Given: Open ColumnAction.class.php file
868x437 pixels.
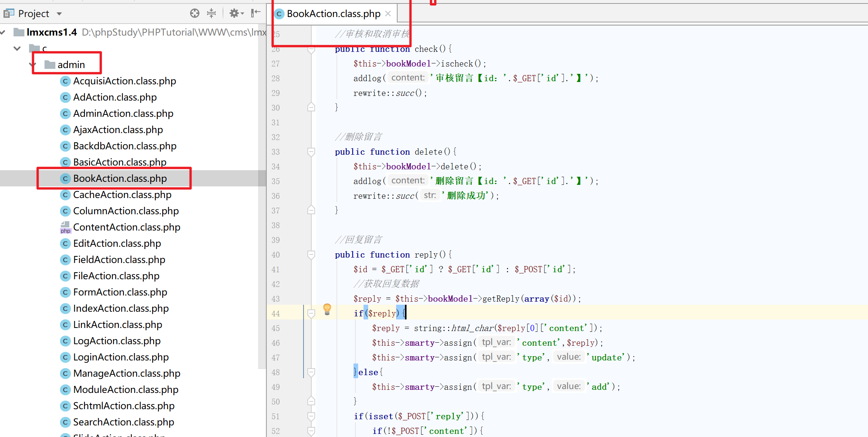Looking at the screenshot, I should coord(126,211).
